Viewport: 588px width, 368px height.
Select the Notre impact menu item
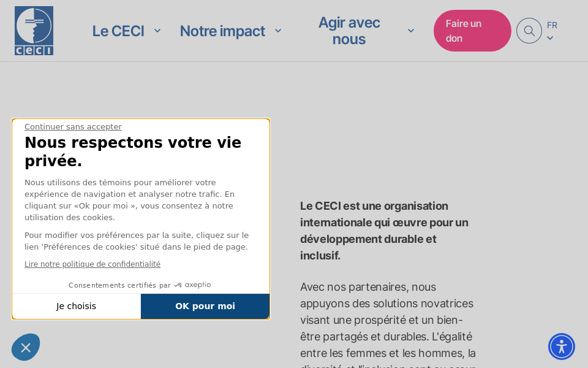[221, 31]
